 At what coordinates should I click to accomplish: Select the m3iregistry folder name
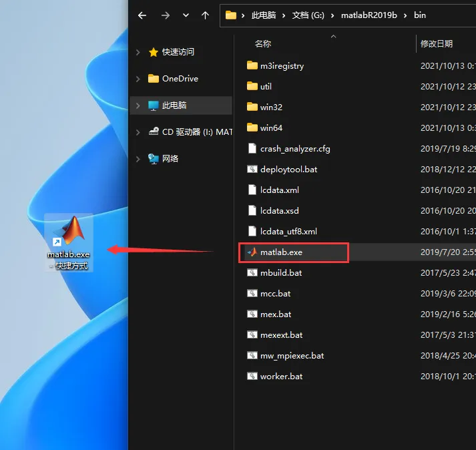tap(282, 66)
